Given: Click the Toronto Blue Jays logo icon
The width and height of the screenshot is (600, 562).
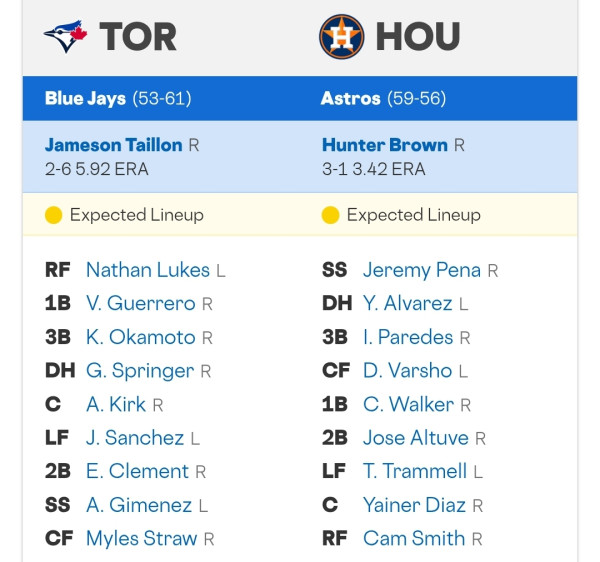Looking at the screenshot, I should (x=65, y=36).
